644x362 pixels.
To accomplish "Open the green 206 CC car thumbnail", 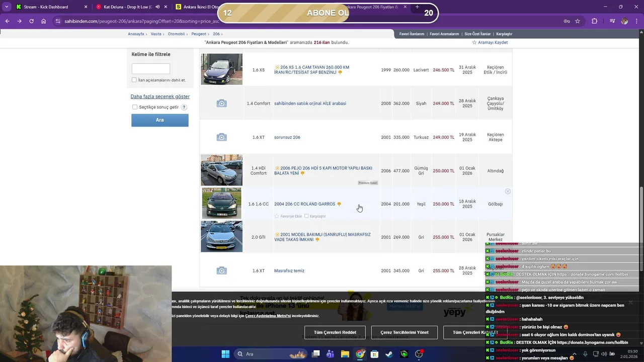I will coord(221,204).
